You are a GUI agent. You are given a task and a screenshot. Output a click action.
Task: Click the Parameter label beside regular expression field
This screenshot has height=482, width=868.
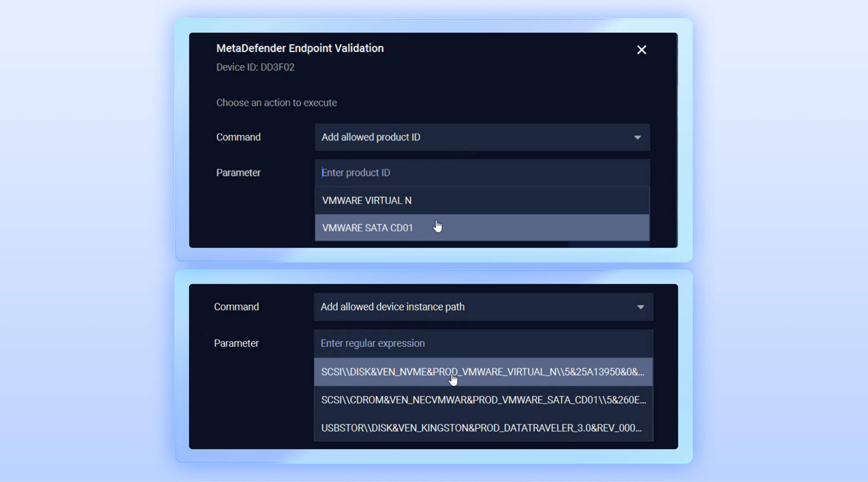(x=236, y=344)
